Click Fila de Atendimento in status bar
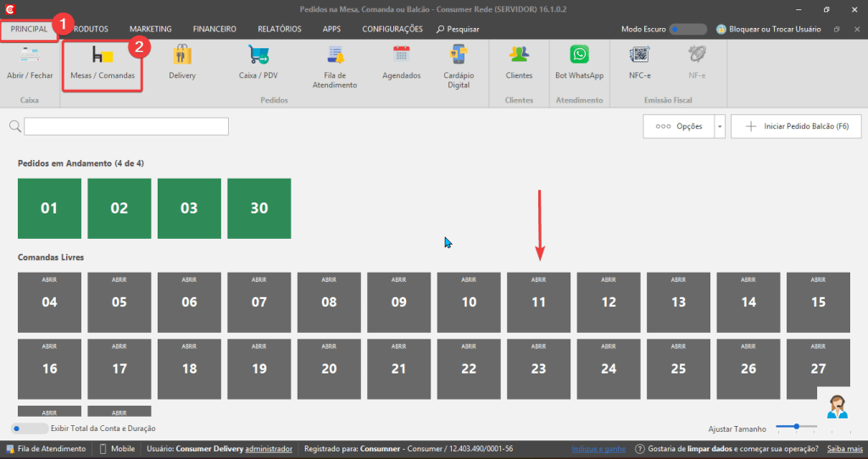This screenshot has width=868, height=459. [46, 449]
